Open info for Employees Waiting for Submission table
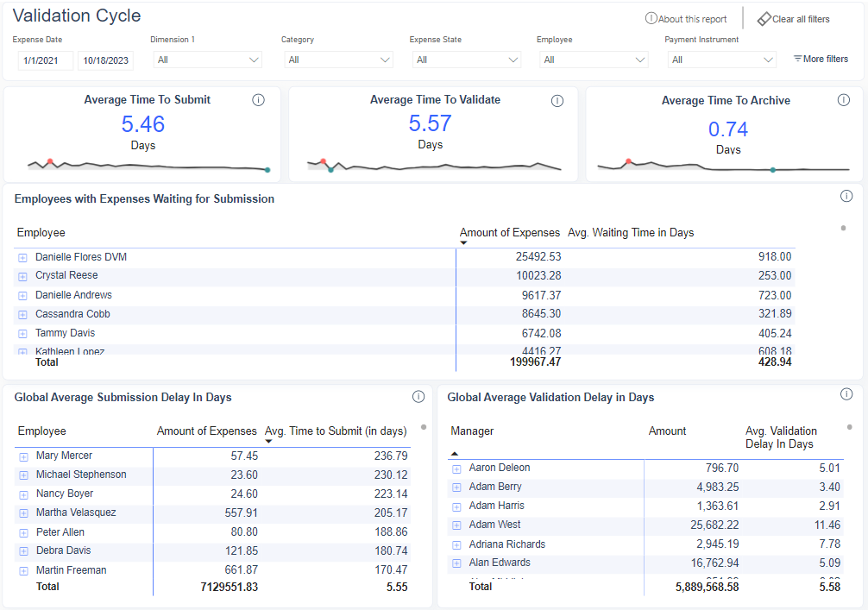Image resolution: width=868 pixels, height=610 pixels. [846, 196]
